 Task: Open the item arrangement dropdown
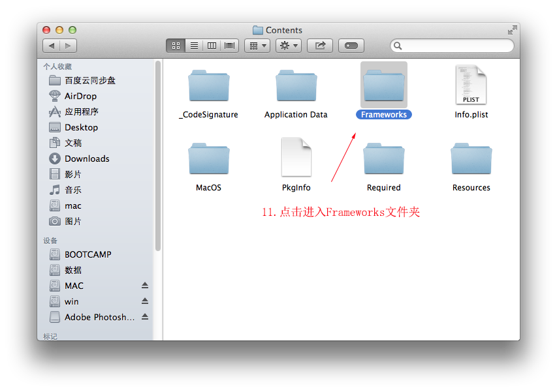pos(257,46)
